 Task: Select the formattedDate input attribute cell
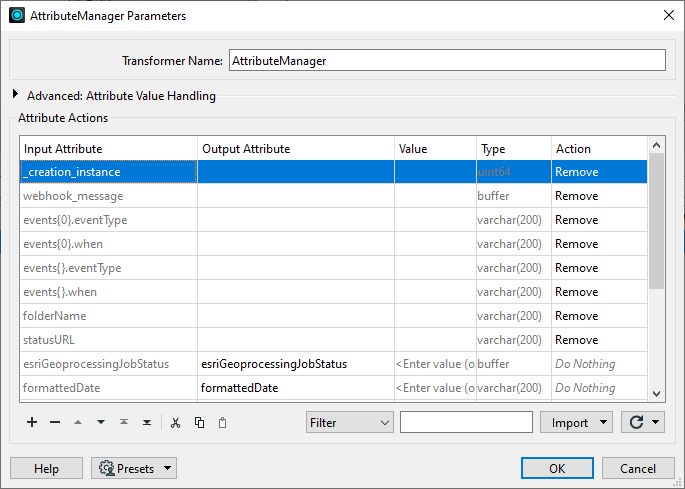pyautogui.click(x=108, y=388)
